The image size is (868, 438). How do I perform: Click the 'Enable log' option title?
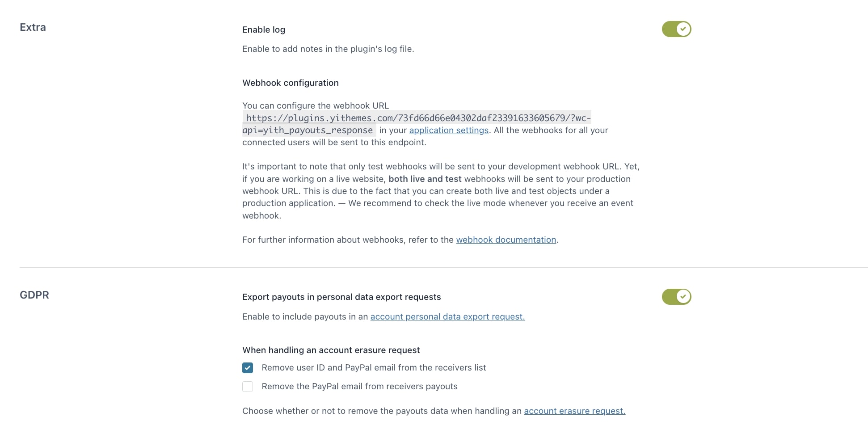tap(264, 30)
